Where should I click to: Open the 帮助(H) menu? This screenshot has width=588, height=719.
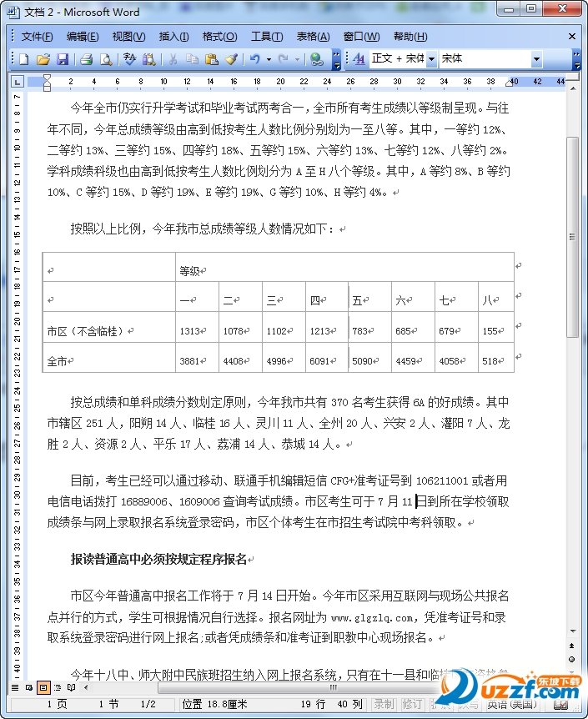pos(410,37)
